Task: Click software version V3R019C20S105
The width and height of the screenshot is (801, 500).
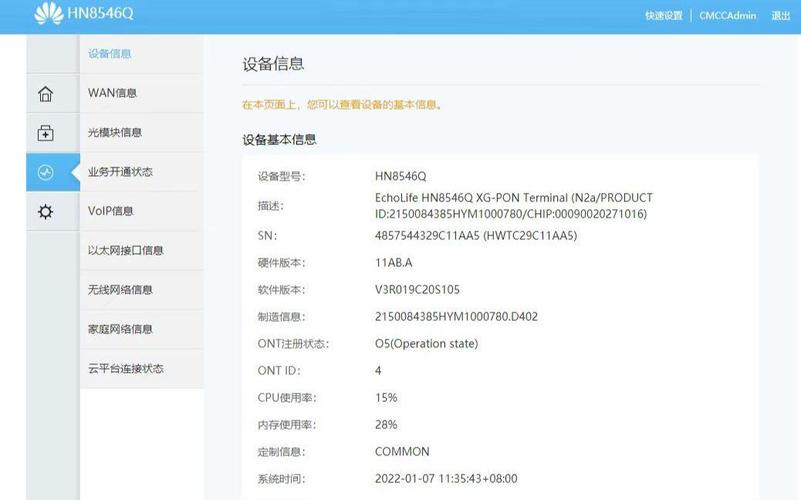Action: click(417, 290)
